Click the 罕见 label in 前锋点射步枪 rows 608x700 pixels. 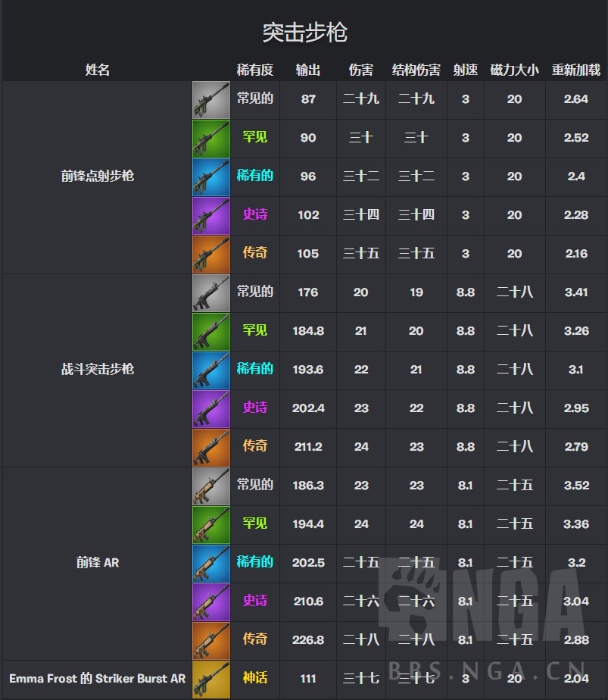point(254,136)
